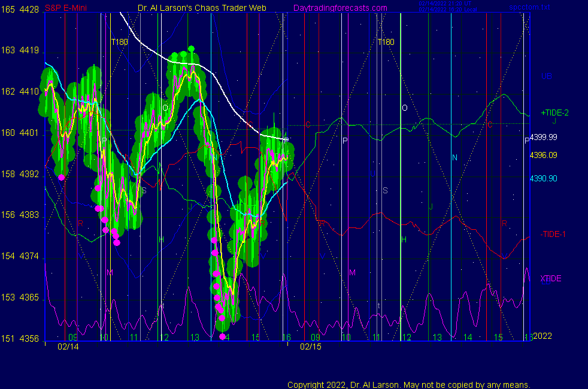
Task: Click the "16:20 Local" timestamp
Action: pyautogui.click(x=462, y=10)
